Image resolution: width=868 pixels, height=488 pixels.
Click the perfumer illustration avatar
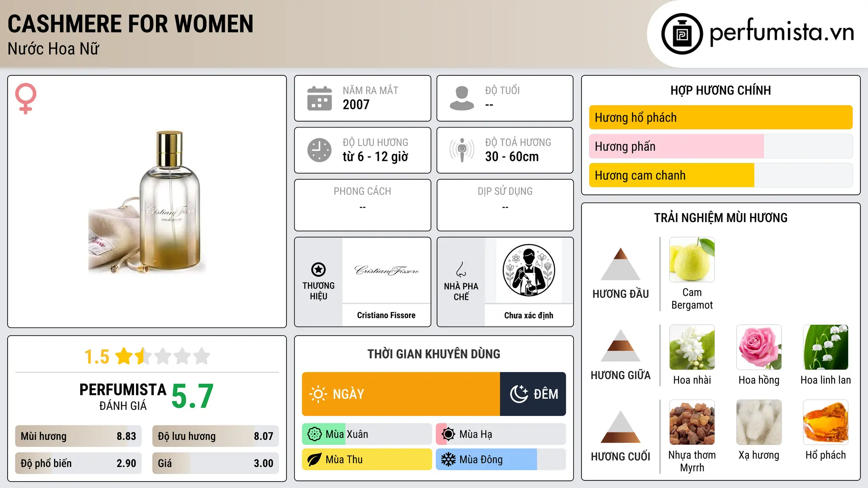pos(529,270)
